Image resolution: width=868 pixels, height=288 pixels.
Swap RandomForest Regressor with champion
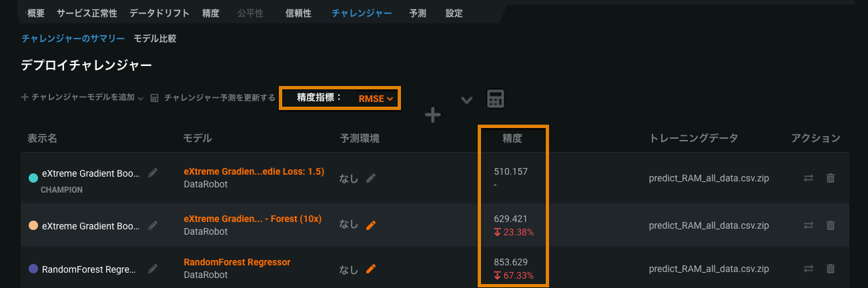point(809,269)
